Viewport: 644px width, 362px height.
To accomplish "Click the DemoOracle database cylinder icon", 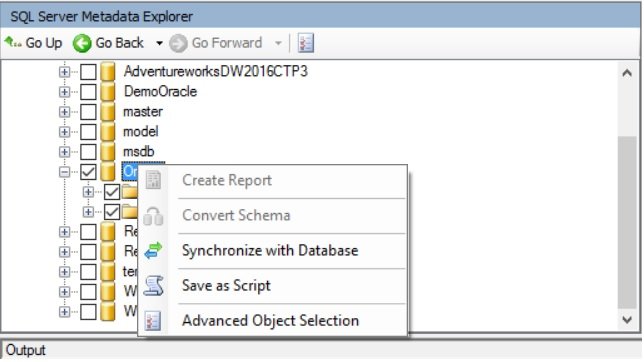I will click(108, 91).
